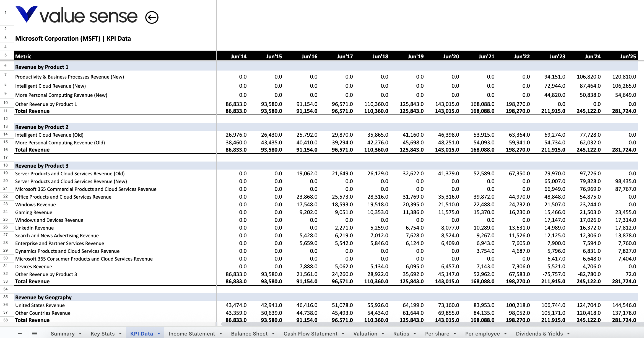
Task: Expand the Balance Sheet tab arrow
Action: tap(273, 334)
